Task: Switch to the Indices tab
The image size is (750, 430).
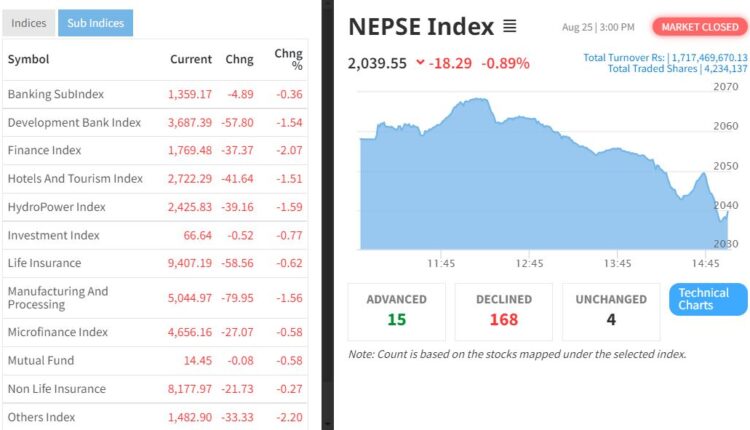Action: [x=28, y=23]
